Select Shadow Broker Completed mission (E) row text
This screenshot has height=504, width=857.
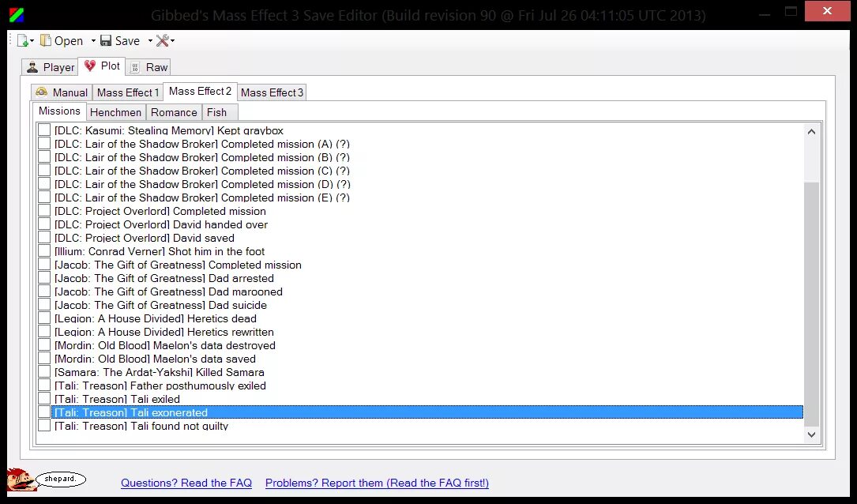coord(202,197)
